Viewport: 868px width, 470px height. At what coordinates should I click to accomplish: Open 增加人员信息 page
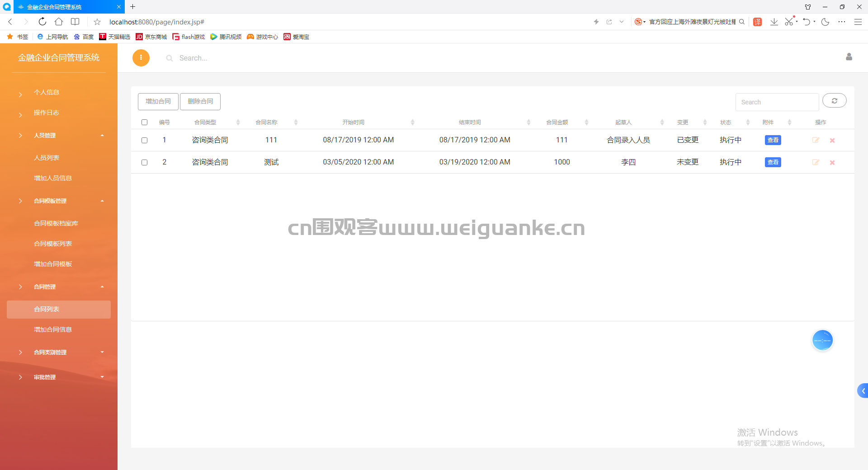point(53,178)
